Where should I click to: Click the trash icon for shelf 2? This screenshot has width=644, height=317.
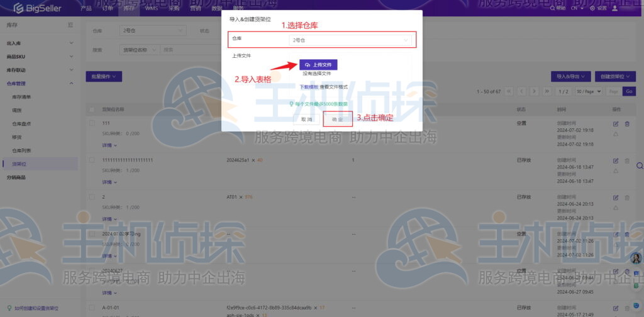pyautogui.click(x=627, y=197)
